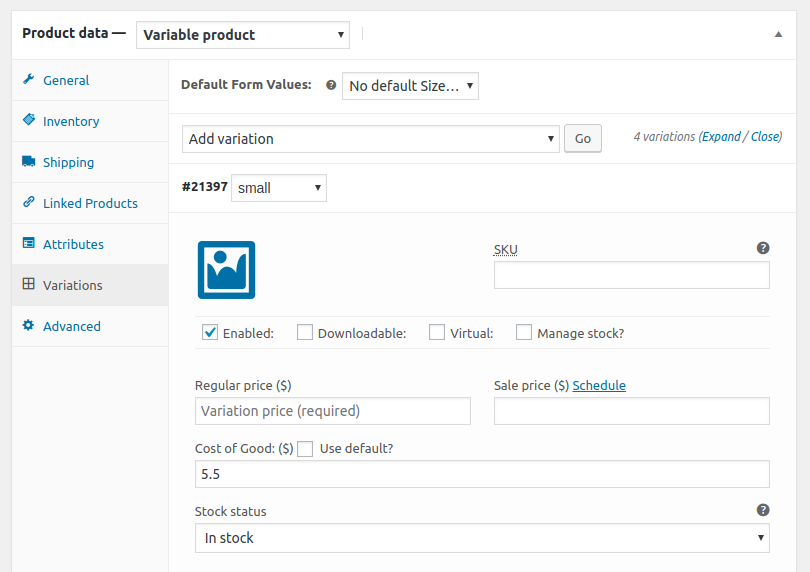This screenshot has width=810, height=572.
Task: Click the variation image placeholder thumbnail
Action: (x=226, y=270)
